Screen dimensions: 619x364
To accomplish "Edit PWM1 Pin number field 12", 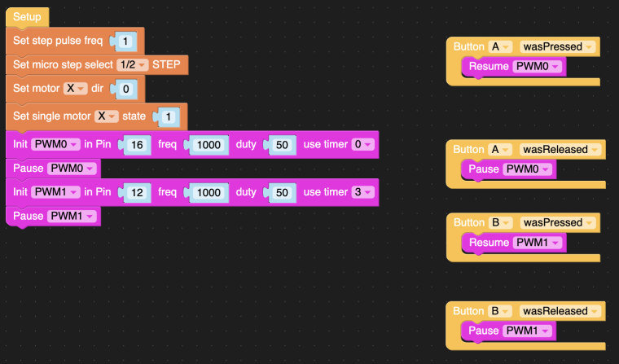I will [137, 193].
